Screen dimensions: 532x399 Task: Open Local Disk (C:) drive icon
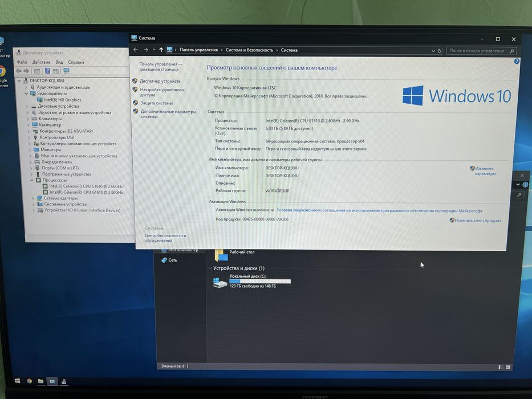[220, 282]
